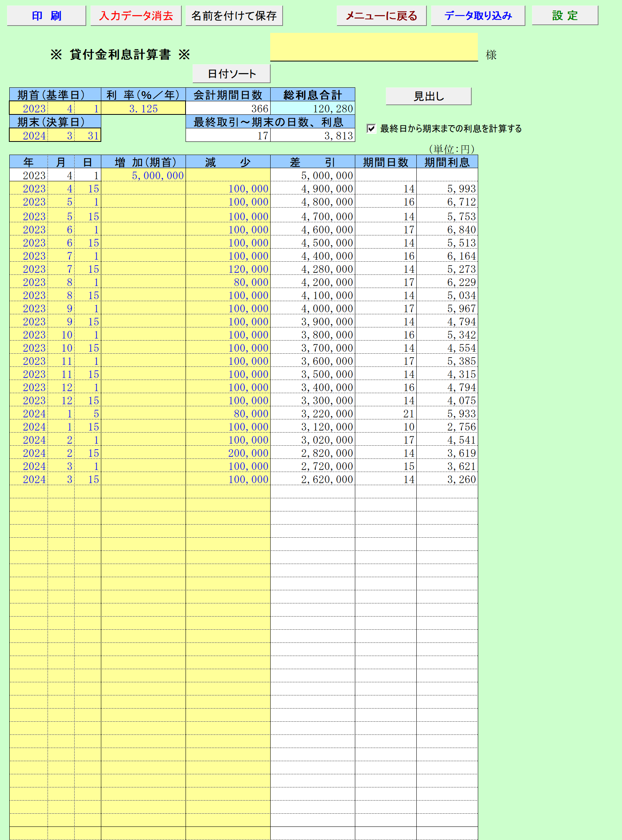622x840 pixels.
Task: Click the period interest 6,712
Action: click(447, 202)
